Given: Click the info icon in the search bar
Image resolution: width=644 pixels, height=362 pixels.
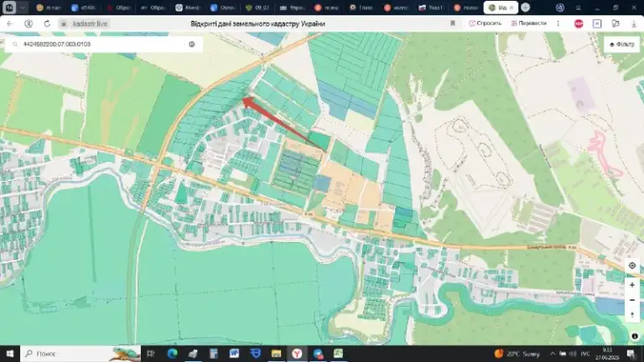Looking at the screenshot, I should pos(192,44).
